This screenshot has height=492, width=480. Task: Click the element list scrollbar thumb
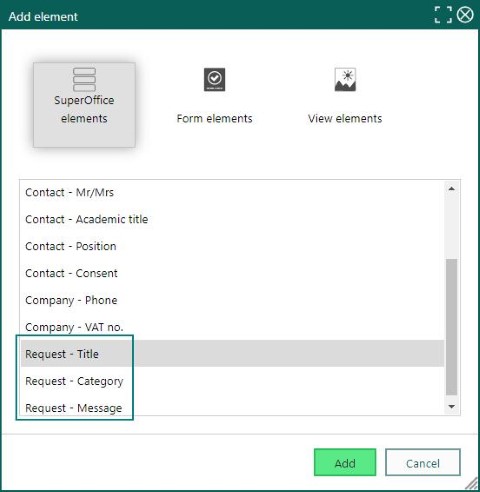click(452, 327)
